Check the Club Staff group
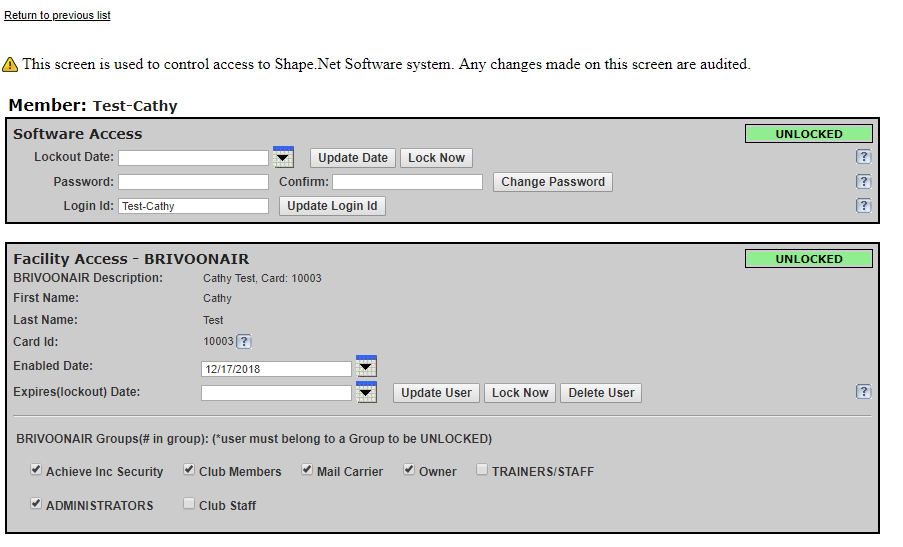 click(189, 504)
